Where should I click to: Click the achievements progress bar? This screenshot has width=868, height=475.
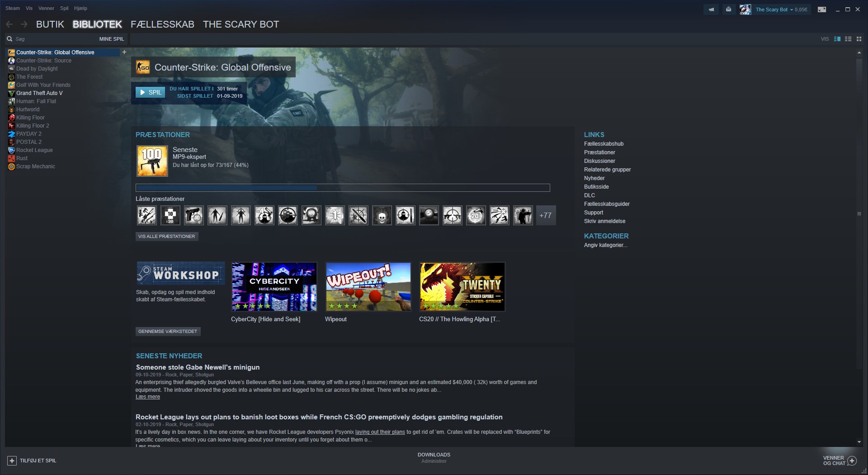pyautogui.click(x=343, y=188)
